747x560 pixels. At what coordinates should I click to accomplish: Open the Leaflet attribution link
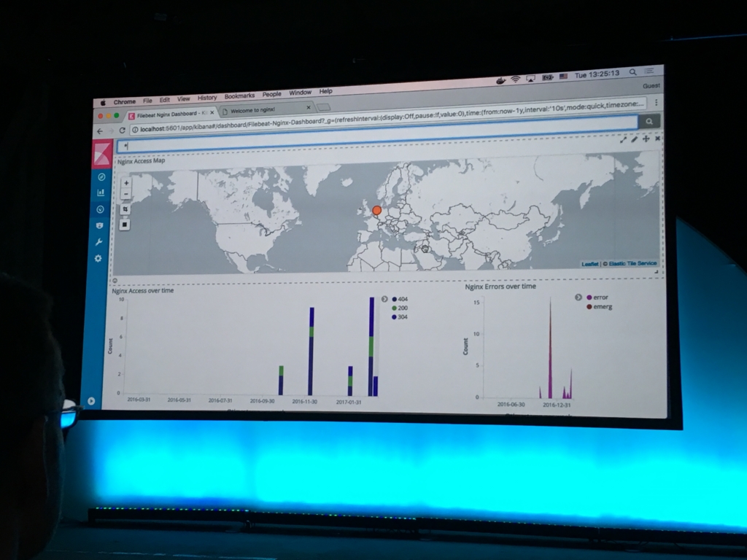[589, 264]
